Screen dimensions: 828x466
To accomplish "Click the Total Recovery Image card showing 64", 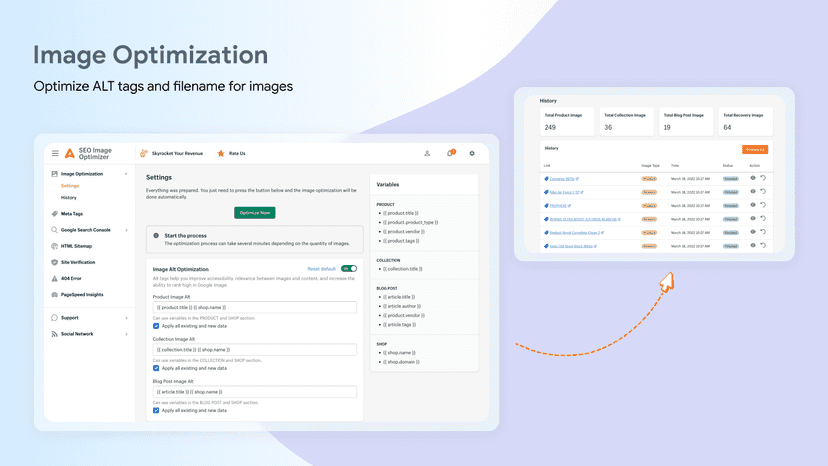I will (745, 122).
